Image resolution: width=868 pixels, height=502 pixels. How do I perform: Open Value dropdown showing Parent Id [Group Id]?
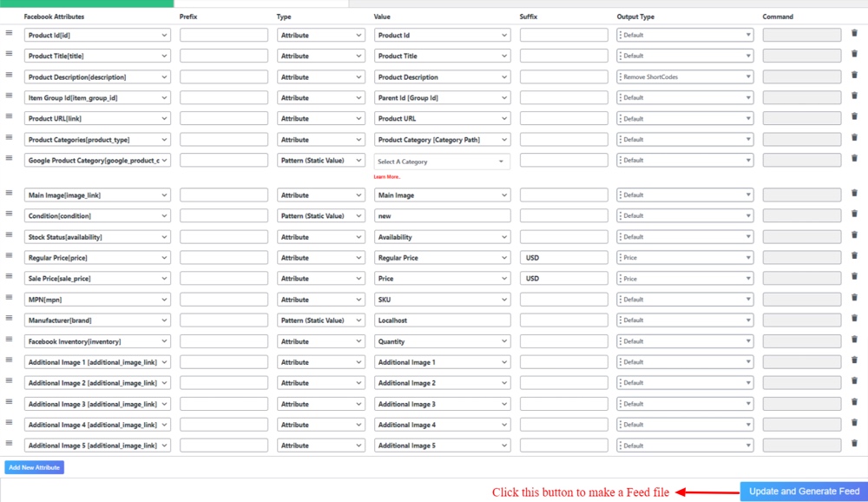442,98
